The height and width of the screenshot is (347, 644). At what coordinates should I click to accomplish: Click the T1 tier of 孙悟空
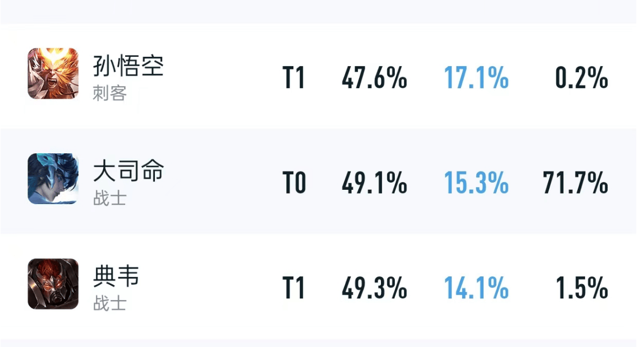294,78
